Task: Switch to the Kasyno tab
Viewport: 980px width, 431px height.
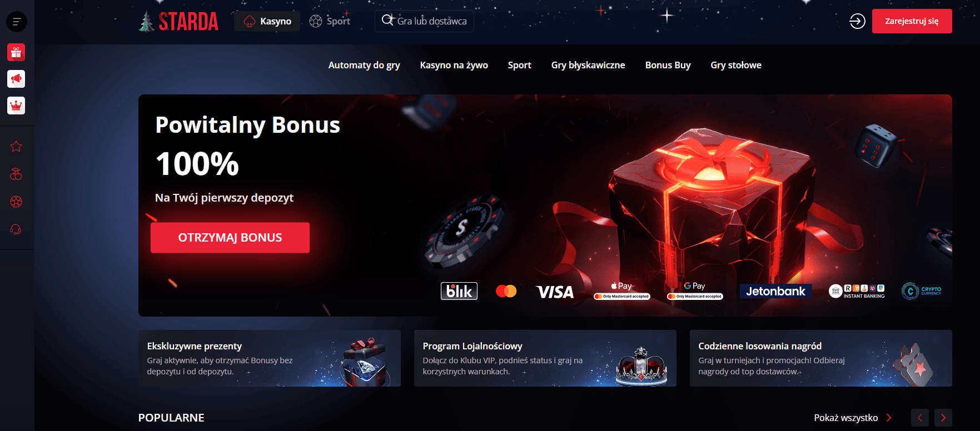Action: pos(267,21)
